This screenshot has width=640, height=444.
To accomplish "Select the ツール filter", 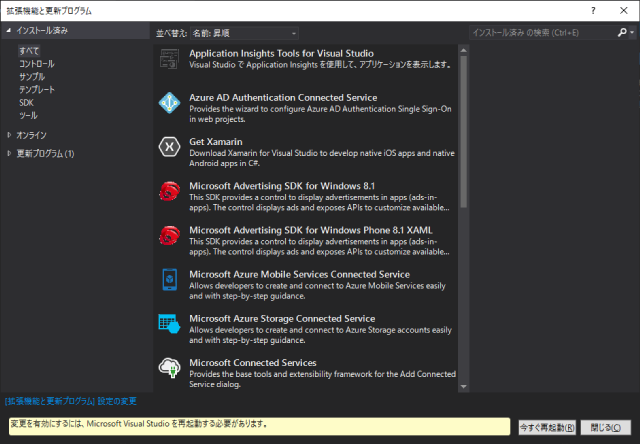I will click(x=28, y=115).
